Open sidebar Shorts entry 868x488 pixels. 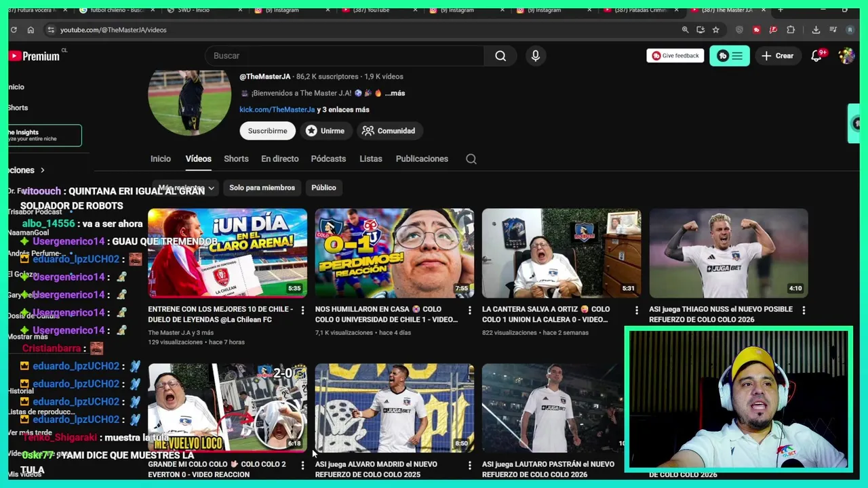(18, 108)
